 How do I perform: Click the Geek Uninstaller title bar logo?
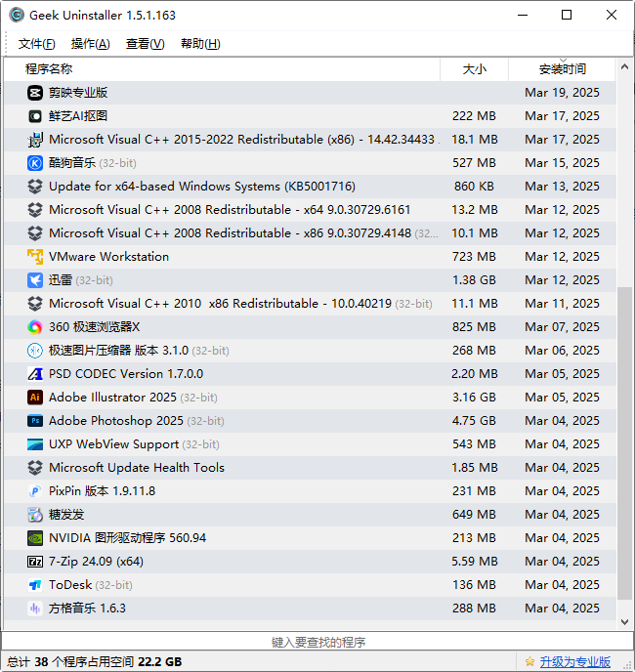pyautogui.click(x=17, y=15)
